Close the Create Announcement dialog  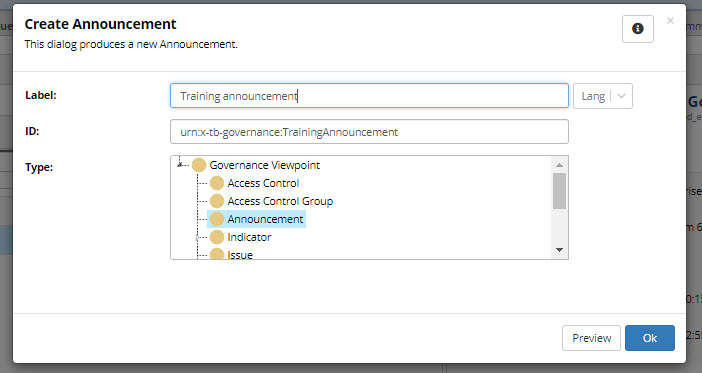coord(670,21)
